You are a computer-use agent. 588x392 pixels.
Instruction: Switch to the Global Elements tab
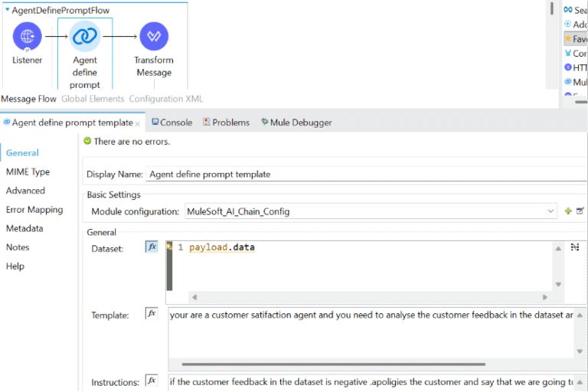pos(93,99)
